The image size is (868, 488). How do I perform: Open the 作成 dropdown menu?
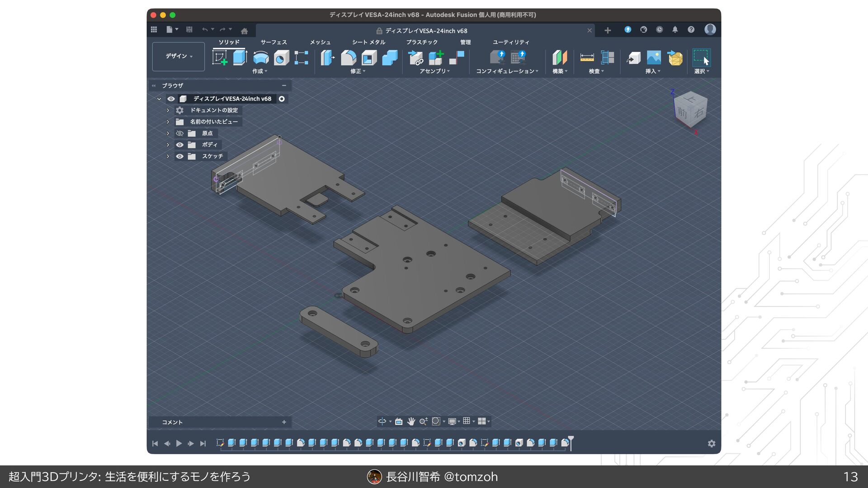(x=259, y=71)
